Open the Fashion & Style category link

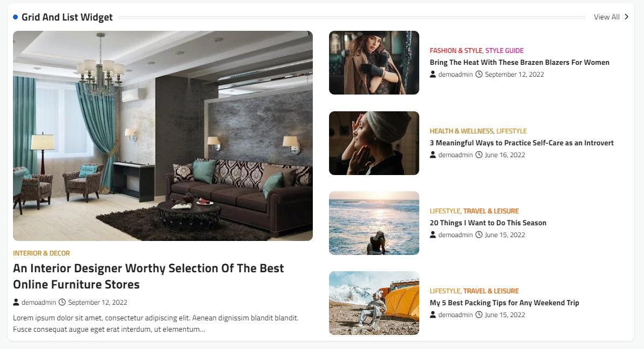456,50
